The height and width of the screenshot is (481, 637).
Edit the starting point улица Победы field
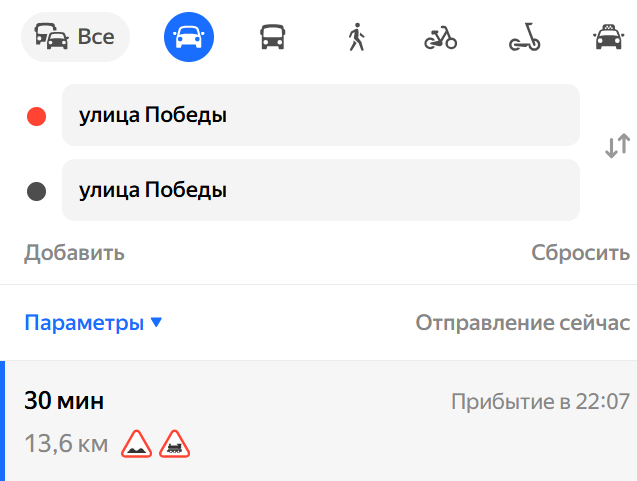pos(320,115)
